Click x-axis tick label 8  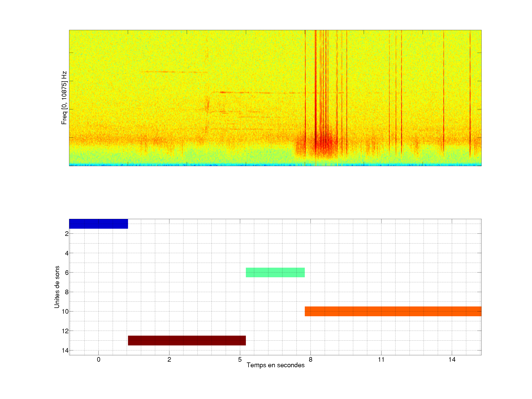click(x=311, y=359)
